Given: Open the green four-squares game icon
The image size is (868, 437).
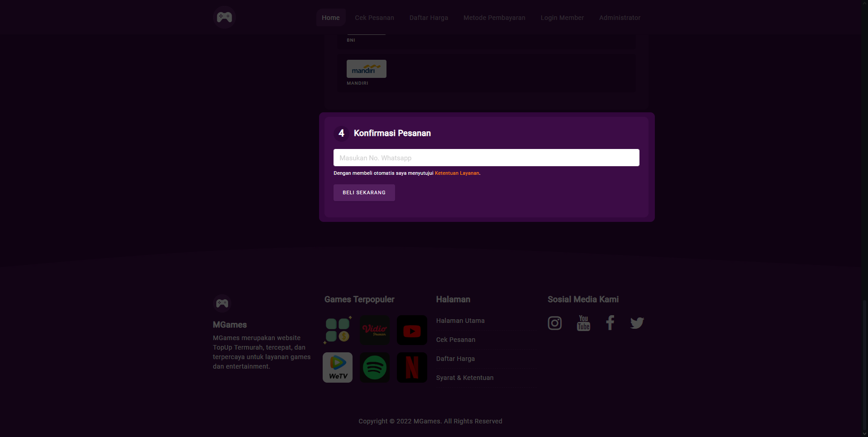Looking at the screenshot, I should pos(338,330).
